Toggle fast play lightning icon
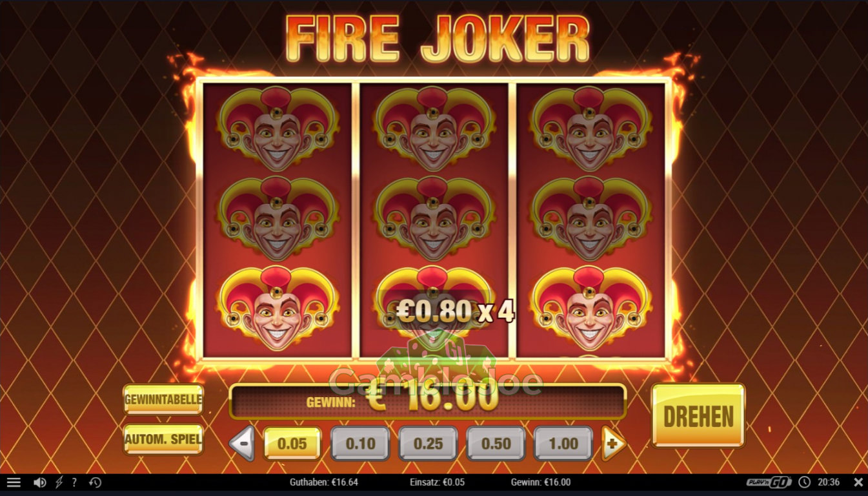The height and width of the screenshot is (496, 868). 59,482
